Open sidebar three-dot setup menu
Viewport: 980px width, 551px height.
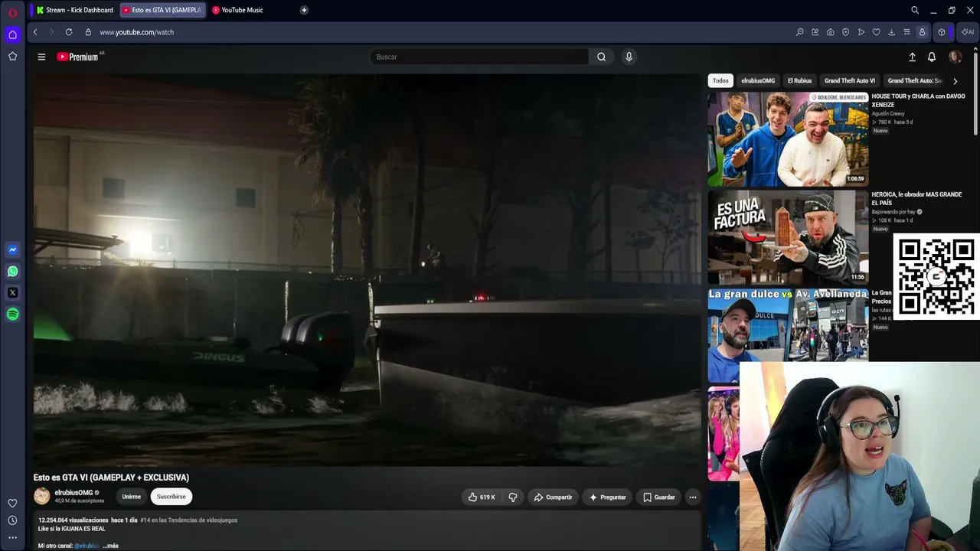(12, 537)
